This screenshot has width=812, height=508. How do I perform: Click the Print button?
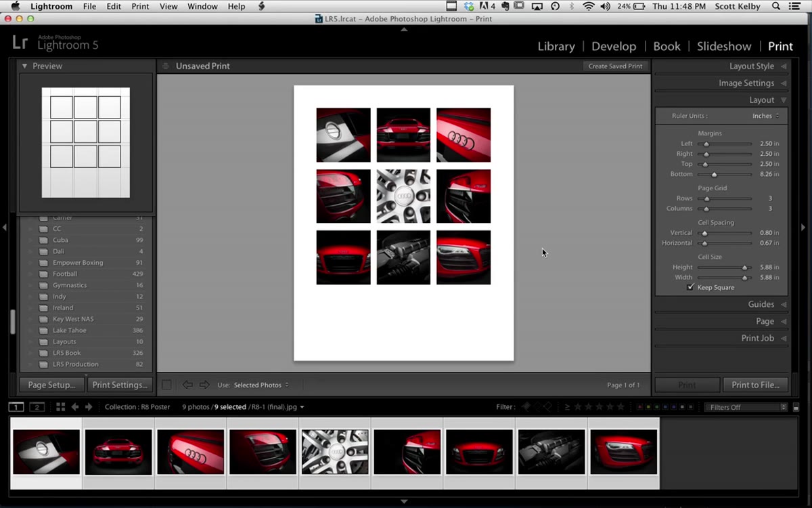687,385
